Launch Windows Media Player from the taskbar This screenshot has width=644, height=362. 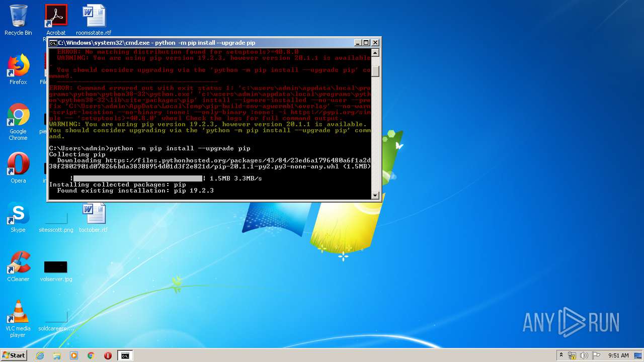coord(74,355)
